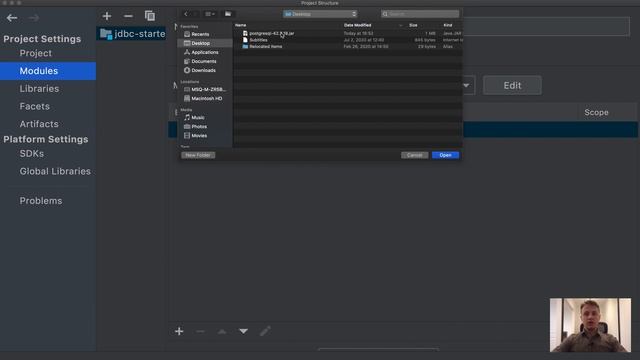This screenshot has width=640, height=360.
Task: Go back with the Project Structure arrow
Action: pos(12,18)
